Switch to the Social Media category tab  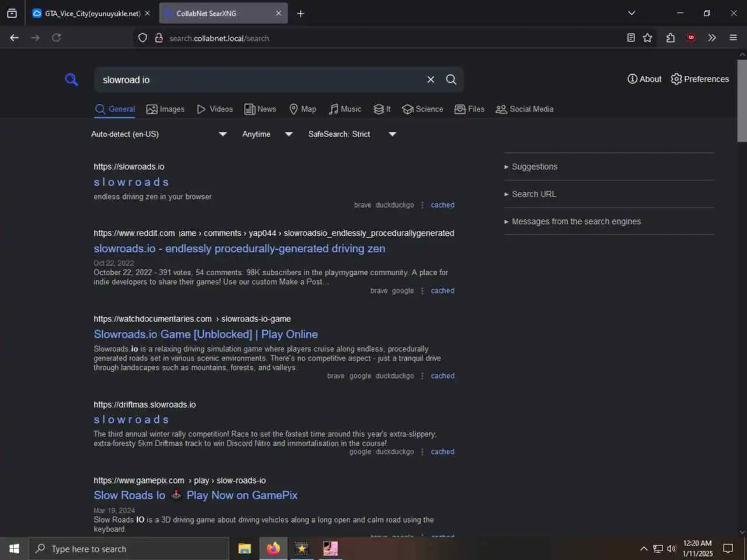(525, 109)
